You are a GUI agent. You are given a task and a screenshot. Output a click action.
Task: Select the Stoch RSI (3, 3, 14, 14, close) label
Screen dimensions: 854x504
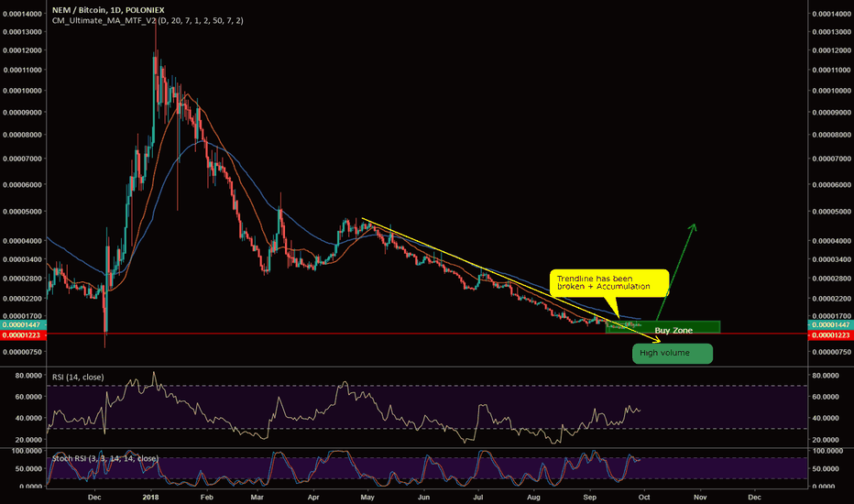point(105,458)
